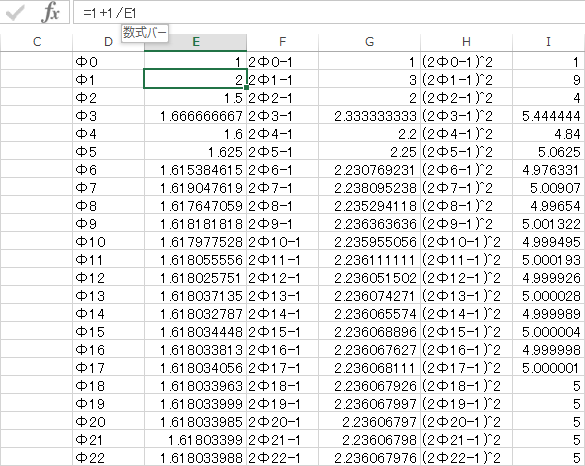The width and height of the screenshot is (585, 466).
Task: Select cell with value 5.444444
Action: click(548, 116)
